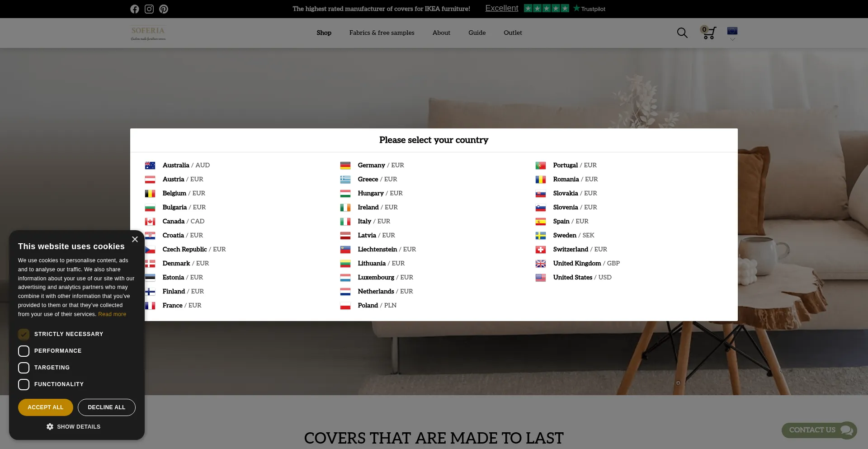Screen dimensions: 868x449
Task: Open the Pinterest social icon
Action: click(x=164, y=9)
